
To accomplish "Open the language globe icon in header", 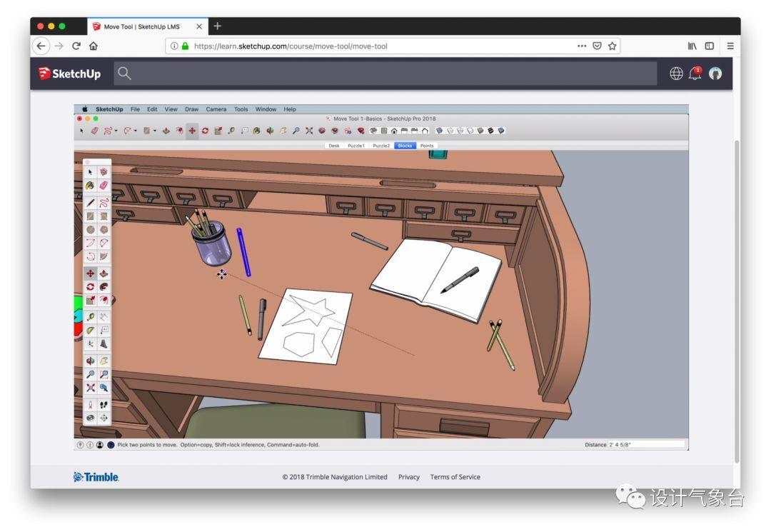I will (676, 74).
